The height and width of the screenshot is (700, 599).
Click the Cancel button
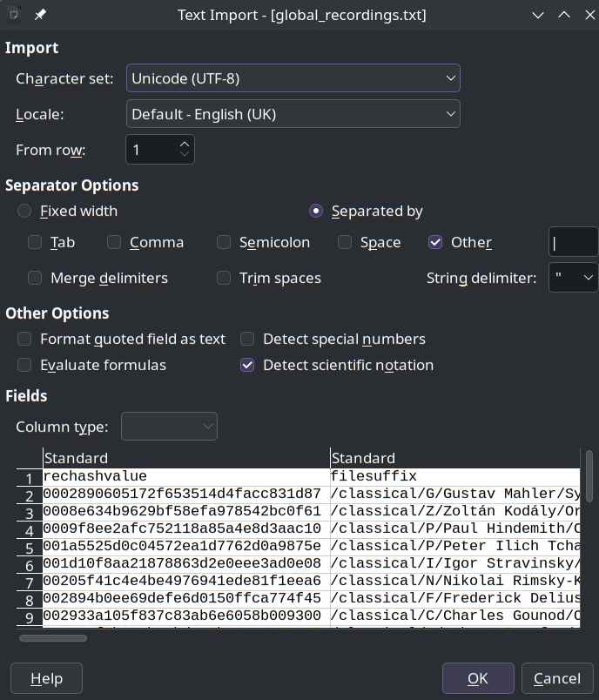(556, 678)
